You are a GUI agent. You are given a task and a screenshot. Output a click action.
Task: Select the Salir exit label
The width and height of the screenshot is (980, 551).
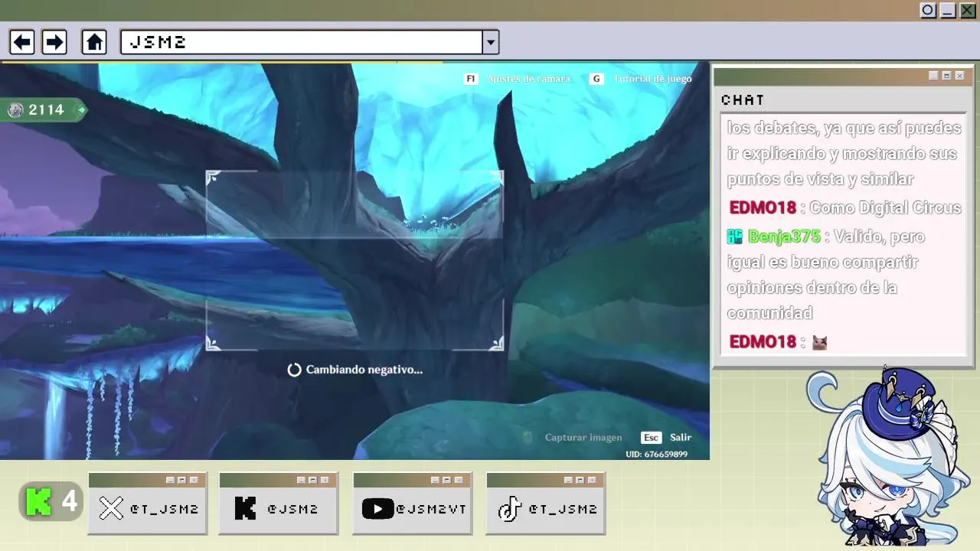click(681, 438)
